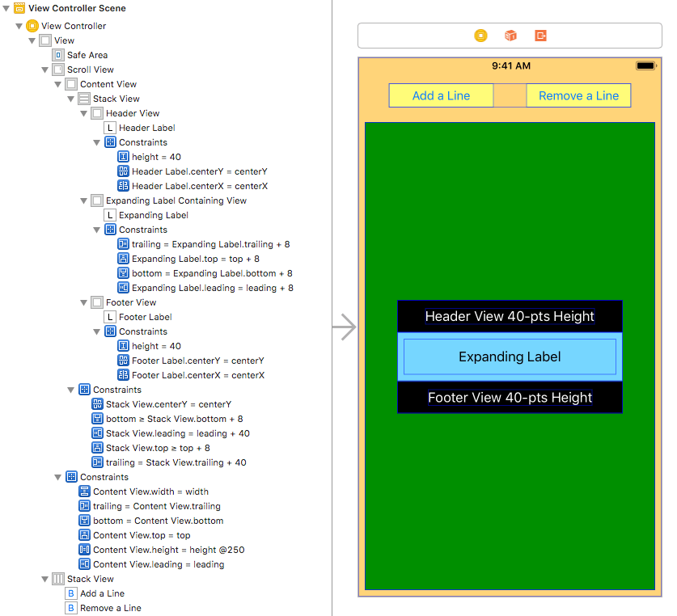Select the Expanding Label in the device canvas
This screenshot has height=616, width=677.
point(509,357)
